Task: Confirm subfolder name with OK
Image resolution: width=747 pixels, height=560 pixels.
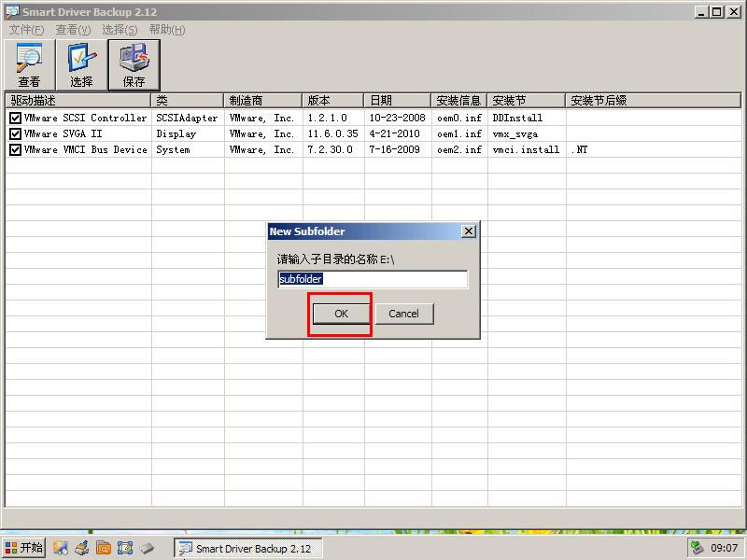Action: click(341, 314)
